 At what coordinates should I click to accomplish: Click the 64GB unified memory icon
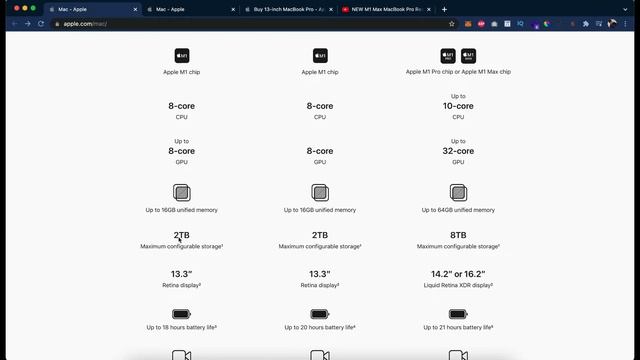click(x=458, y=193)
